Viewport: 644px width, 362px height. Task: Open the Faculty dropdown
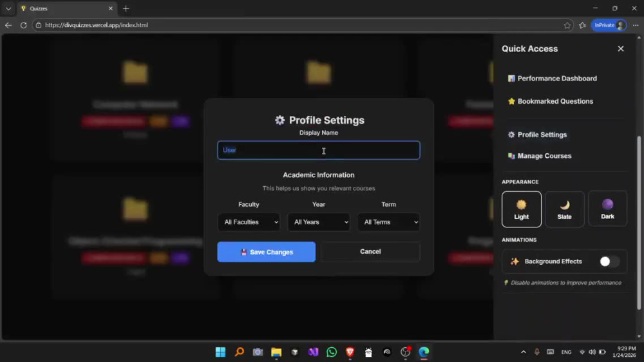[x=249, y=222]
